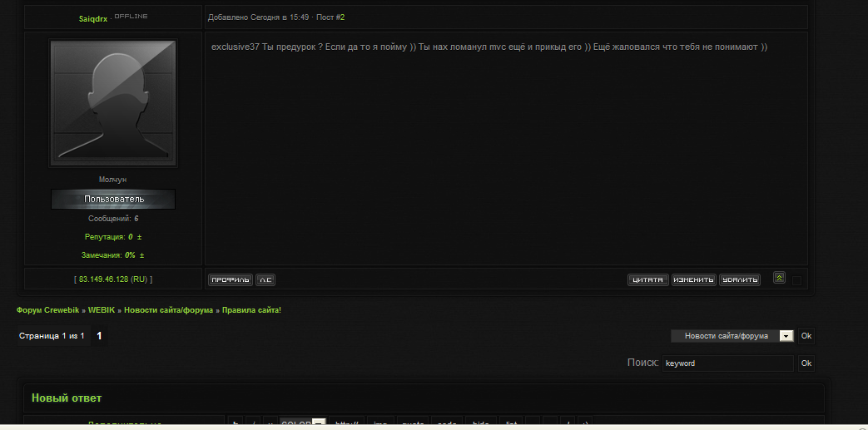Open the IP address 83.149.46.128 link
The height and width of the screenshot is (430, 868).
pyautogui.click(x=113, y=279)
